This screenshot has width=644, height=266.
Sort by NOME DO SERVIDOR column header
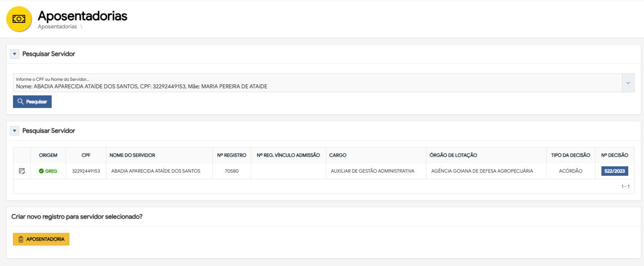tap(132, 155)
